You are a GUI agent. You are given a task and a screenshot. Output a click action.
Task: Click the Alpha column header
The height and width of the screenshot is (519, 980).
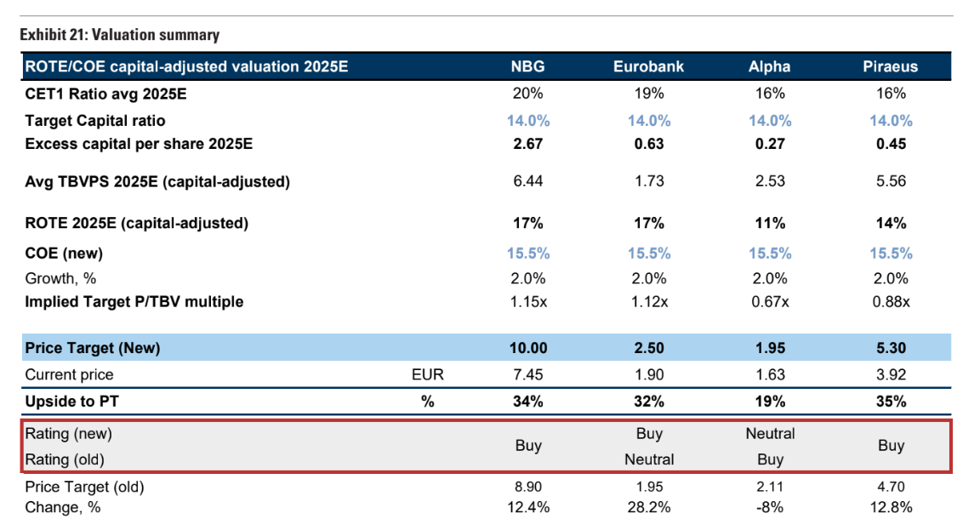(x=769, y=66)
